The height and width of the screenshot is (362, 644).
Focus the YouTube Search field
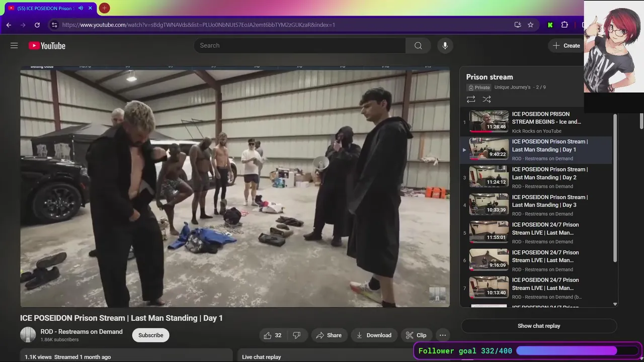point(300,46)
